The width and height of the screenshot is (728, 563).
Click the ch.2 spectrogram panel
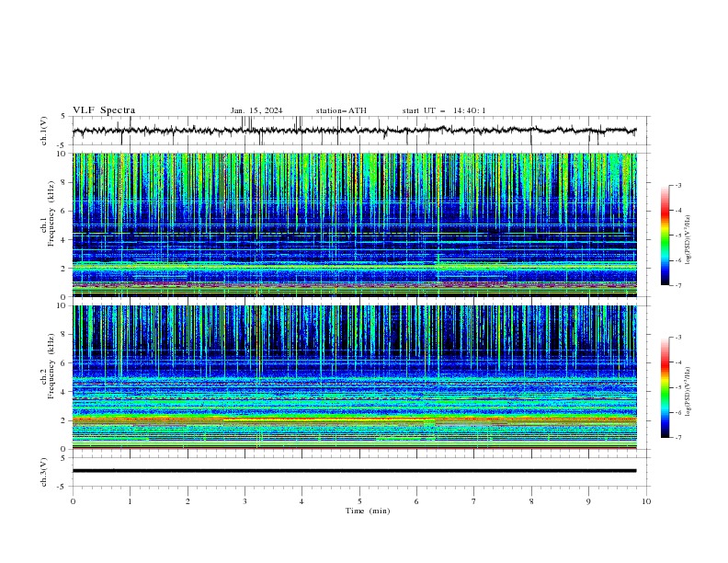(x=354, y=377)
